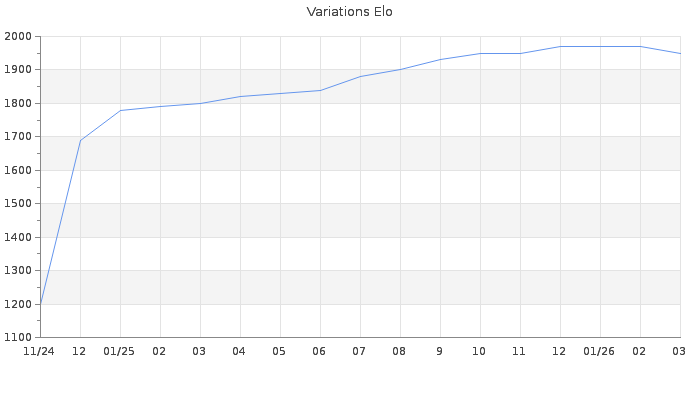Click the 1900 y-axis label
The height and width of the screenshot is (400, 700).
pyautogui.click(x=19, y=70)
